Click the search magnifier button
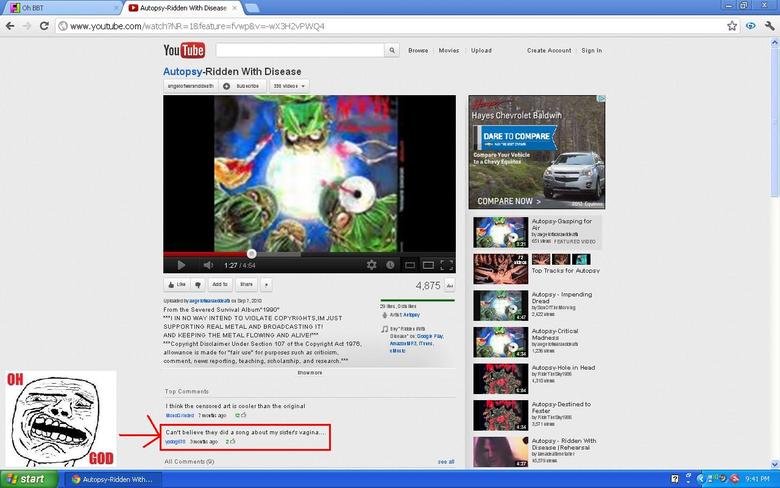780x488 pixels. coord(392,50)
